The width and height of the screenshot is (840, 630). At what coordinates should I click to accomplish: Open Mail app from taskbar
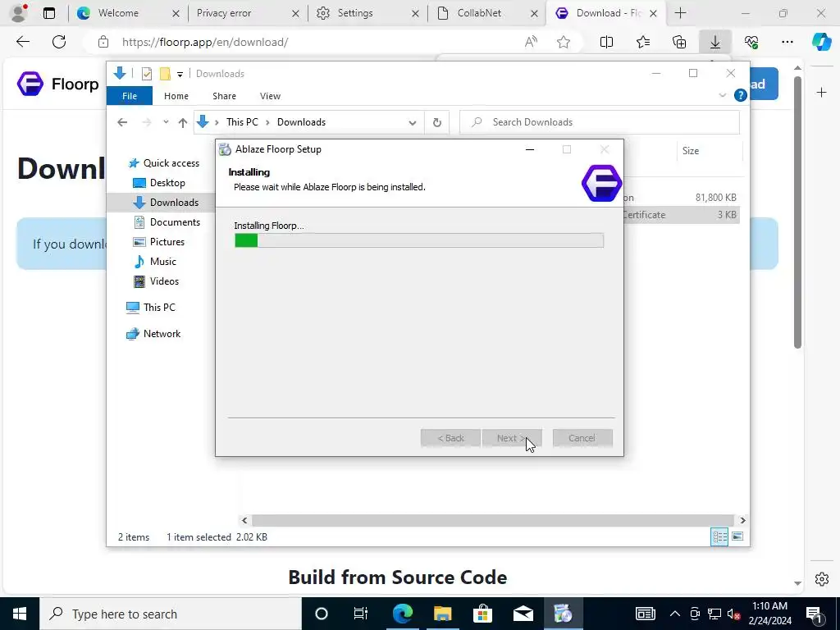523,614
